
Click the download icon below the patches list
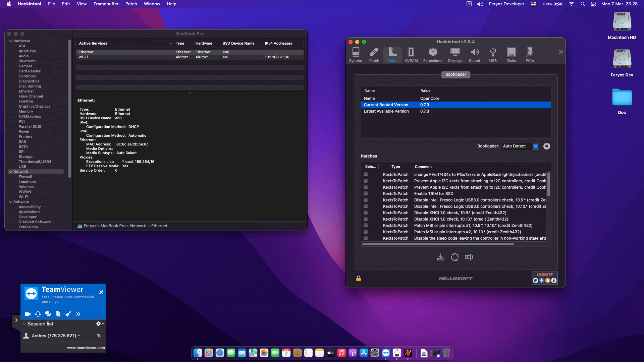coord(441,257)
